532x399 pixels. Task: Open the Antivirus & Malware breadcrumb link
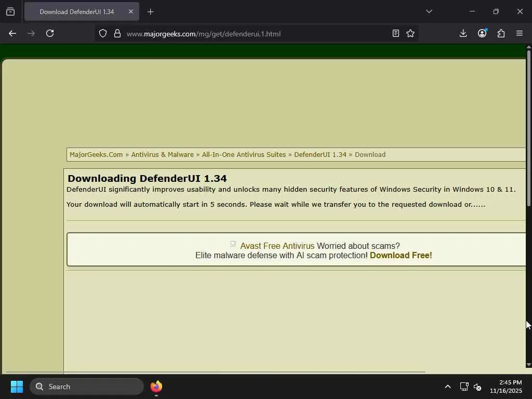coord(163,155)
